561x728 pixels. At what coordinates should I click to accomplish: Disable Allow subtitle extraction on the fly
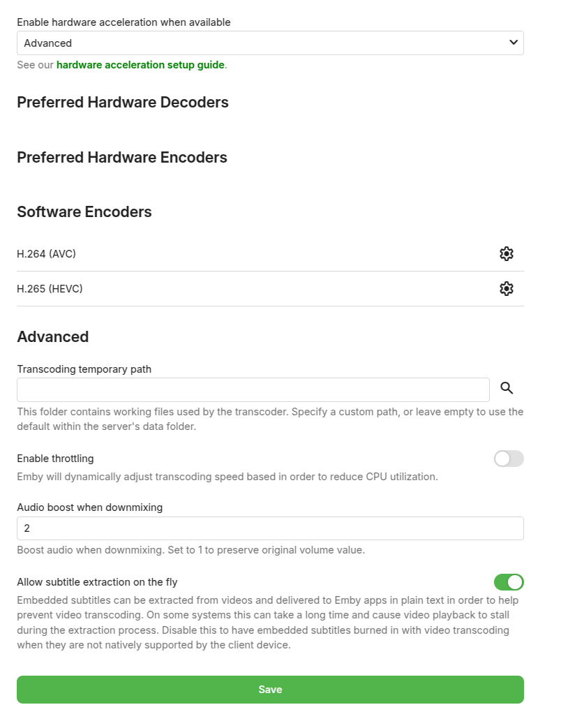[509, 582]
